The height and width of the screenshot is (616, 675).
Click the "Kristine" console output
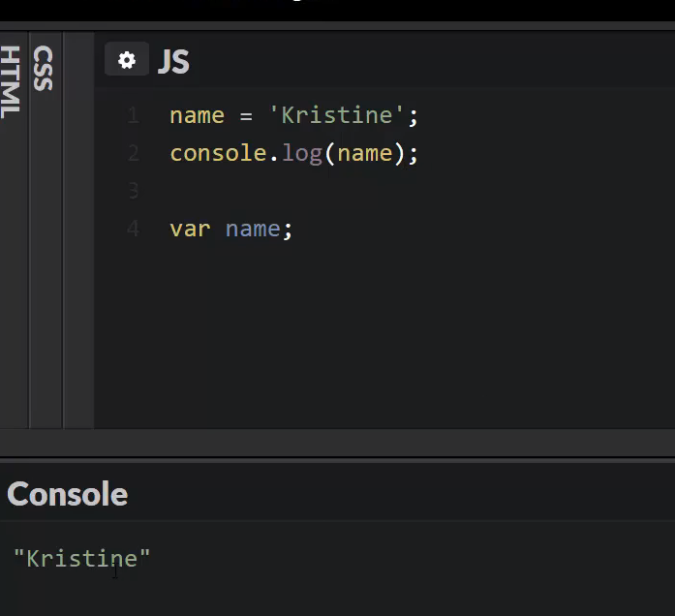tap(81, 558)
